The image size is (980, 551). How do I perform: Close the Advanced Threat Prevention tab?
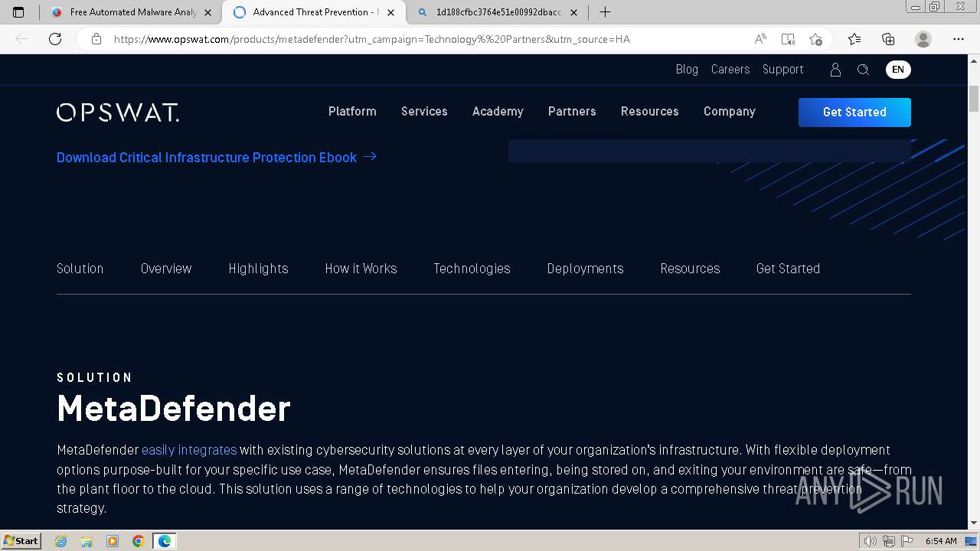(390, 12)
